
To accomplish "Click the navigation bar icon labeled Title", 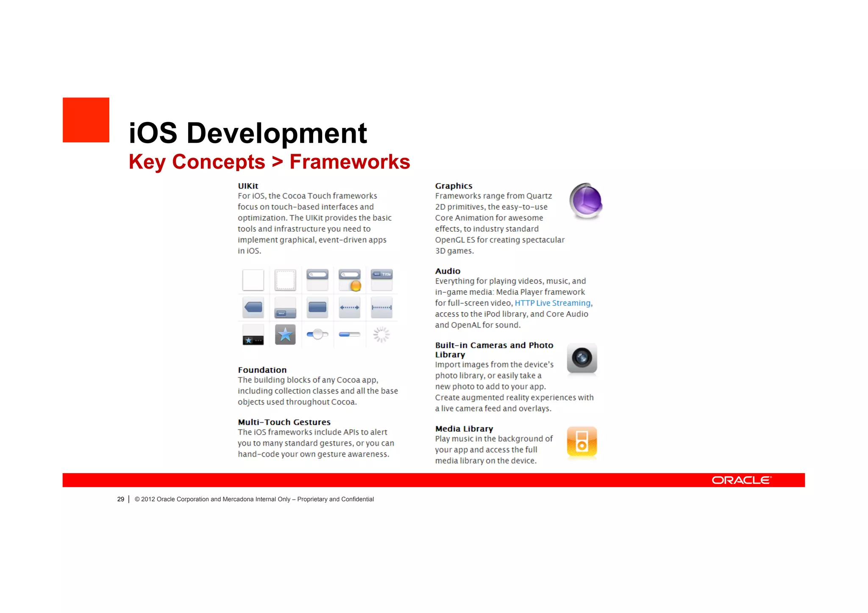I will (382, 280).
